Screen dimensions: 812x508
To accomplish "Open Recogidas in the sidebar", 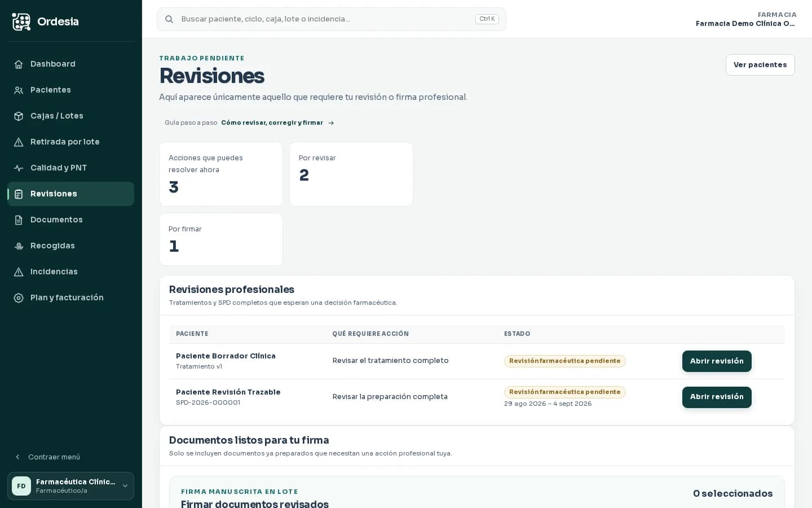I will (71, 246).
